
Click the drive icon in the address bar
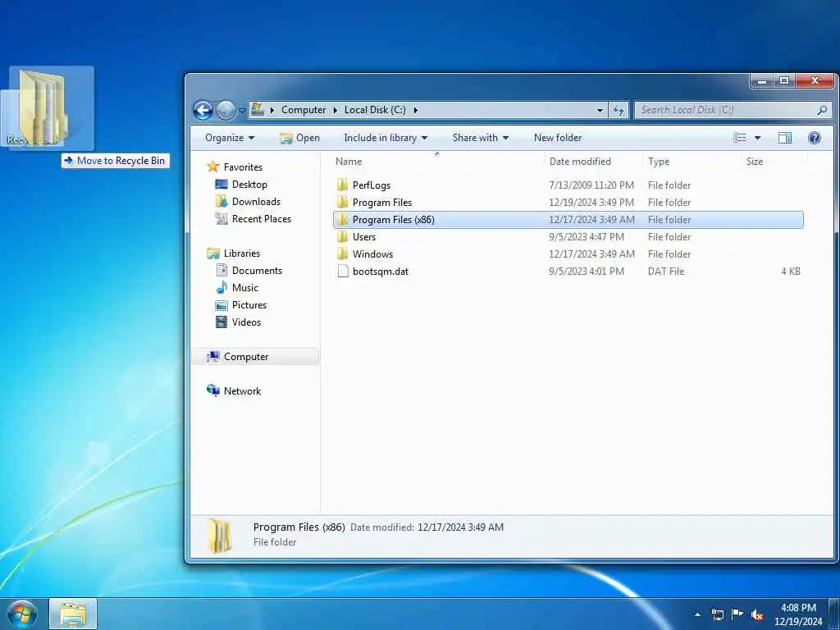[257, 110]
